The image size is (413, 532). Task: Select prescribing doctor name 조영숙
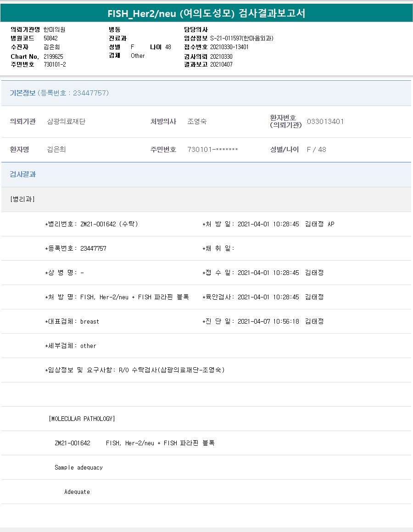click(x=197, y=122)
